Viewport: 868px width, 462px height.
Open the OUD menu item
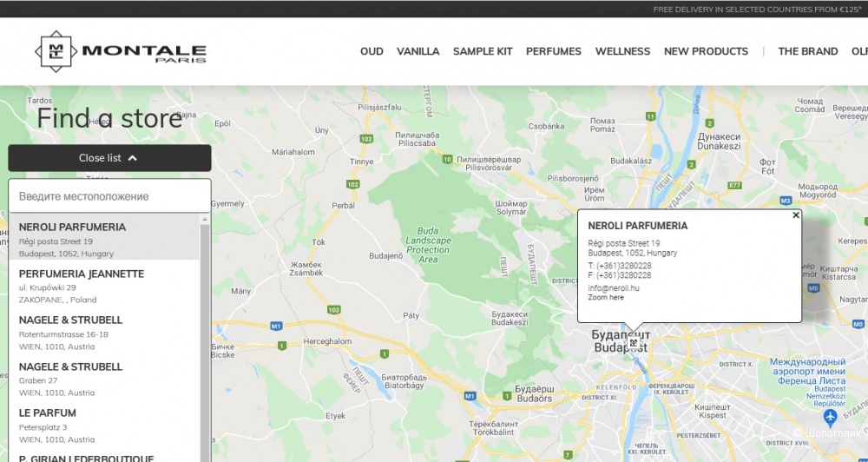372,51
